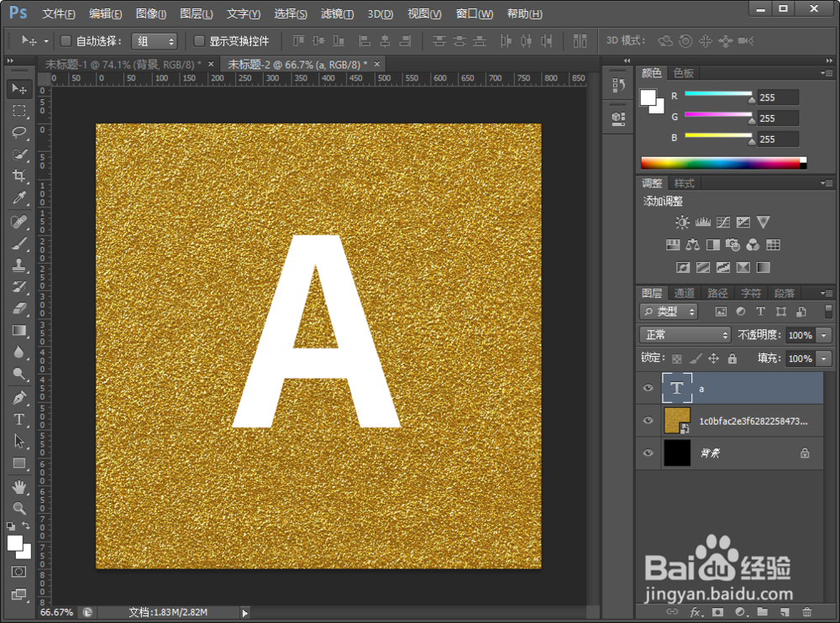Select the Lasso tool
Viewport: 840px width, 623px height.
point(19,133)
